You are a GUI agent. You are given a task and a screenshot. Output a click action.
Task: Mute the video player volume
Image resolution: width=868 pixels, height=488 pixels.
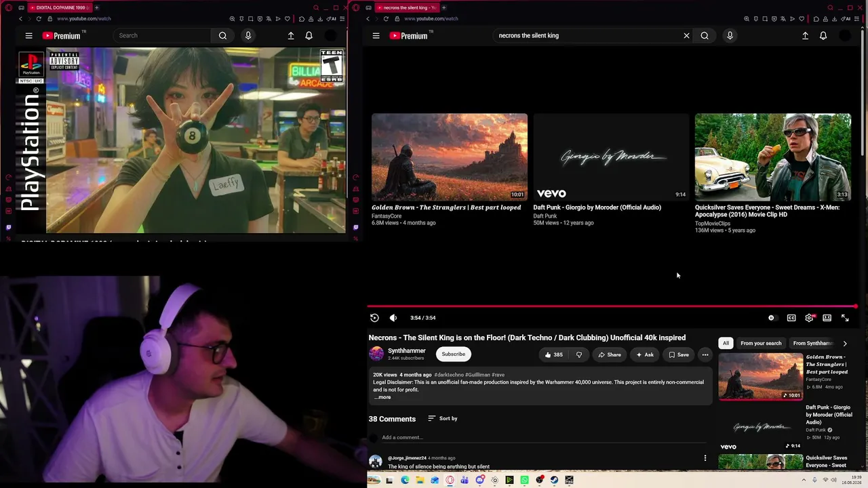pos(393,318)
